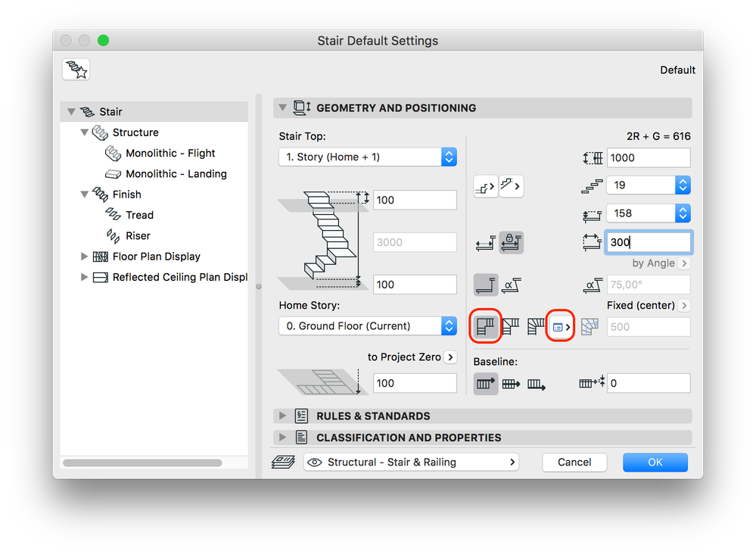Select the winder turn type icon
The height and width of the screenshot is (554, 756).
[510, 326]
